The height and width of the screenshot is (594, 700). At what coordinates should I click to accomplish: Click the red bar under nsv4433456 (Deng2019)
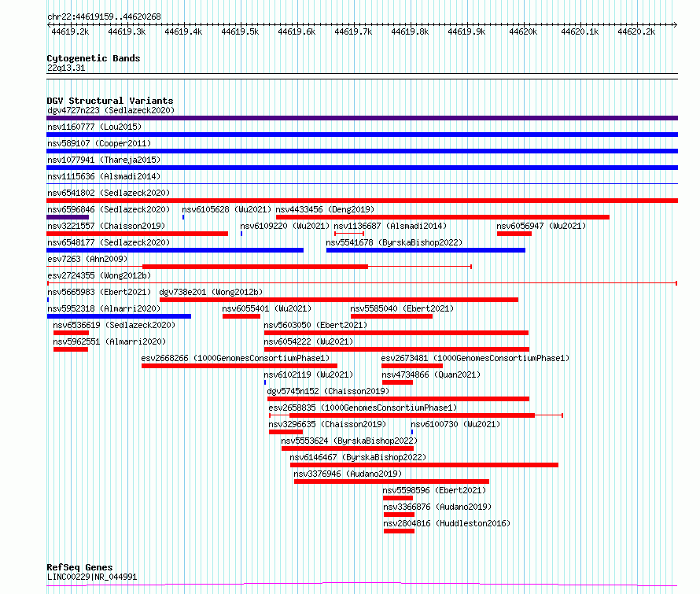point(443,217)
